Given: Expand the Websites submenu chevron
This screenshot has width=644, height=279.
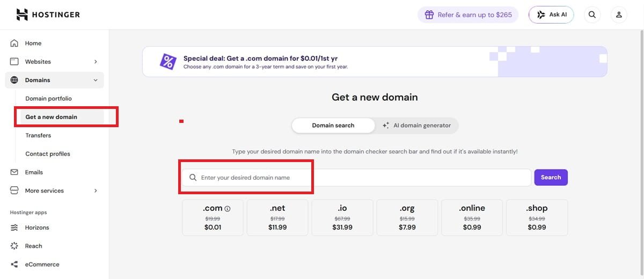Looking at the screenshot, I should tap(96, 62).
